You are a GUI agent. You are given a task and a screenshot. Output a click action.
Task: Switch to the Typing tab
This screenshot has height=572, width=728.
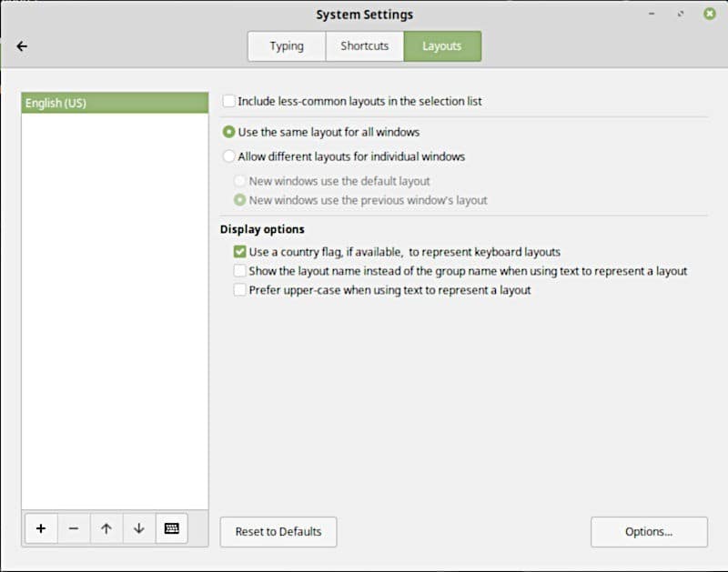click(x=286, y=45)
